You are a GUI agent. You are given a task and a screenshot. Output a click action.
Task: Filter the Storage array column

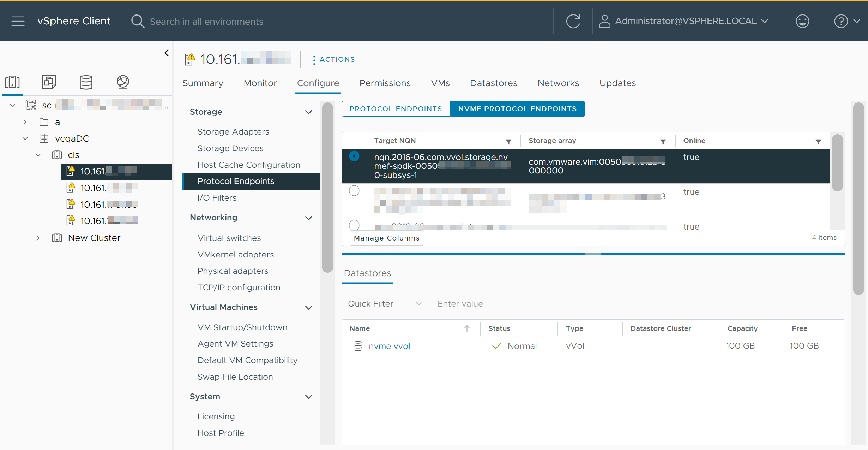[x=663, y=142]
